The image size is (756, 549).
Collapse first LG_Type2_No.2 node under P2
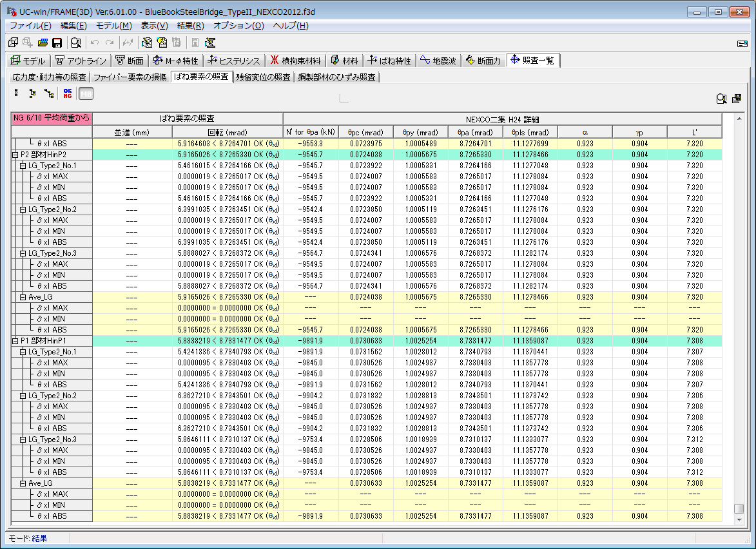click(23, 209)
